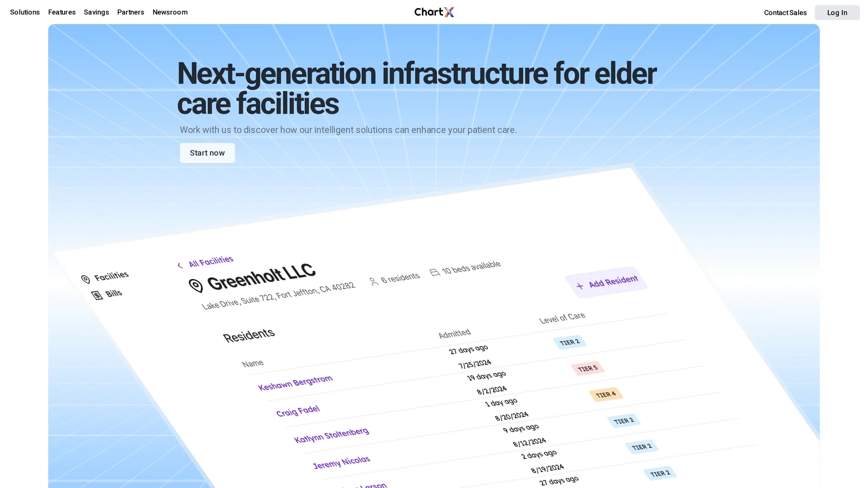Image resolution: width=868 pixels, height=488 pixels.
Task: Click the 8/20/2024 admitted date
Action: coord(512,416)
